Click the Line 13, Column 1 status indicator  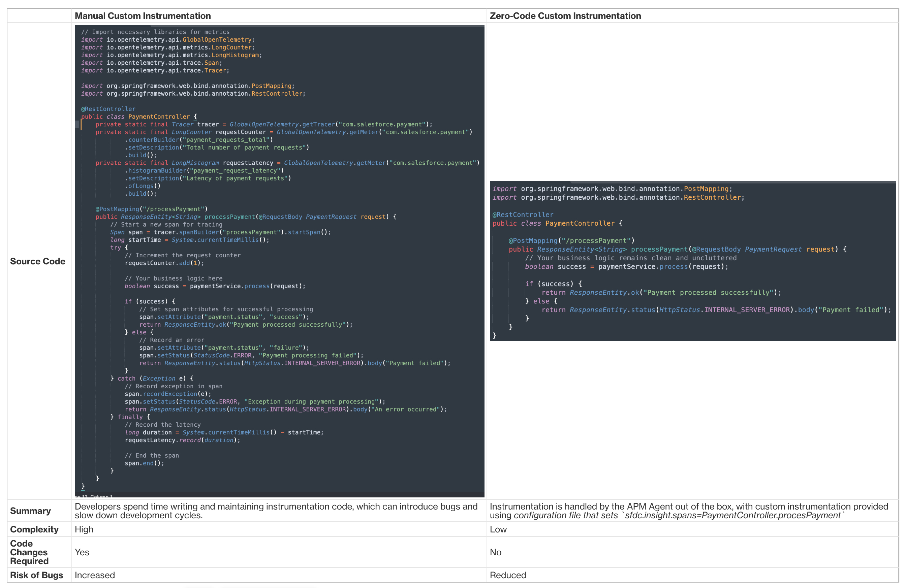pyautogui.click(x=93, y=496)
